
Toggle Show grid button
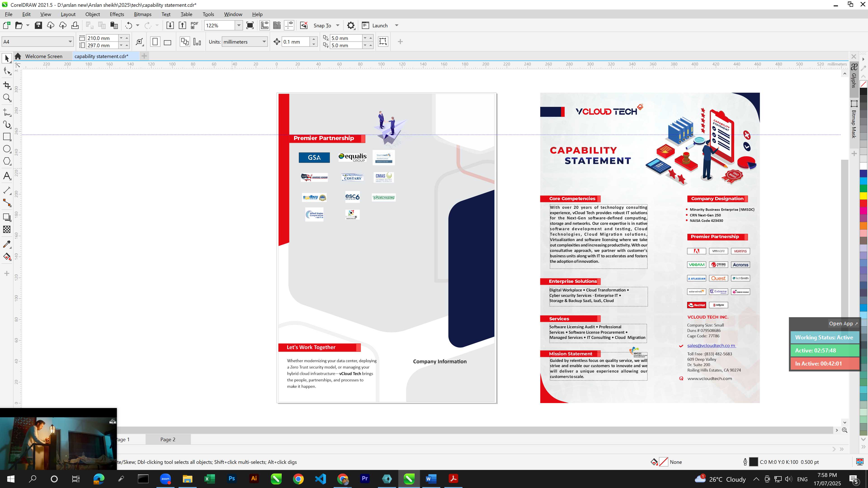point(277,25)
